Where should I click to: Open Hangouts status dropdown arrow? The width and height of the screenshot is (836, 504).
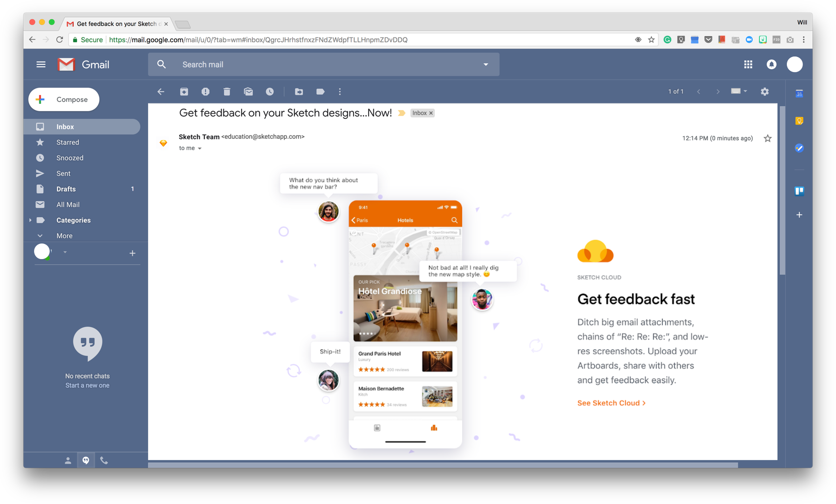pos(65,252)
